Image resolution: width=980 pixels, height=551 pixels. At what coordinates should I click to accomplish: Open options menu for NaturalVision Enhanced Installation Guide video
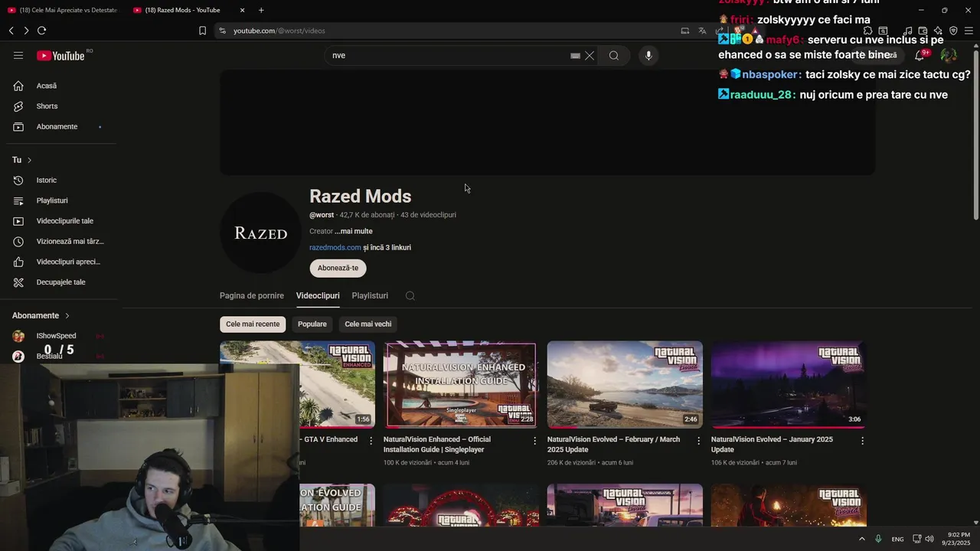535,441
